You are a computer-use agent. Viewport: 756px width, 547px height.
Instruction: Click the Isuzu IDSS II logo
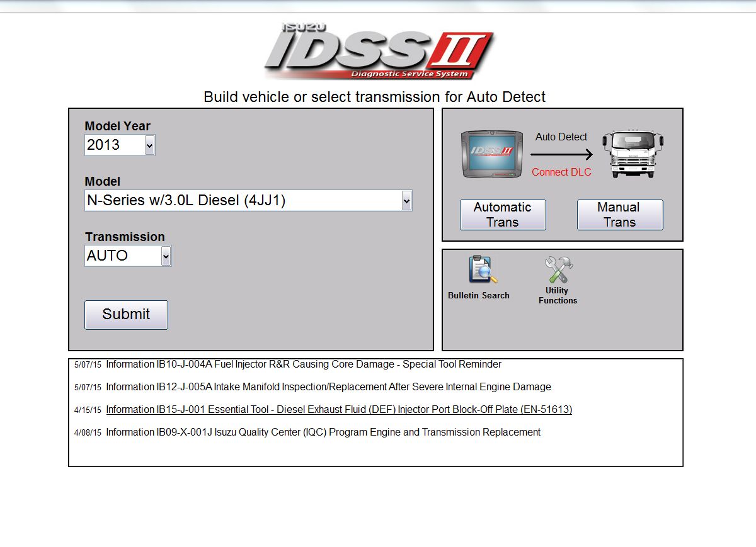(x=378, y=51)
